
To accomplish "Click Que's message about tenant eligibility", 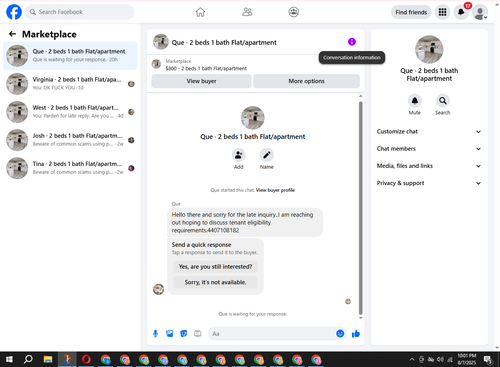I will [x=245, y=222].
